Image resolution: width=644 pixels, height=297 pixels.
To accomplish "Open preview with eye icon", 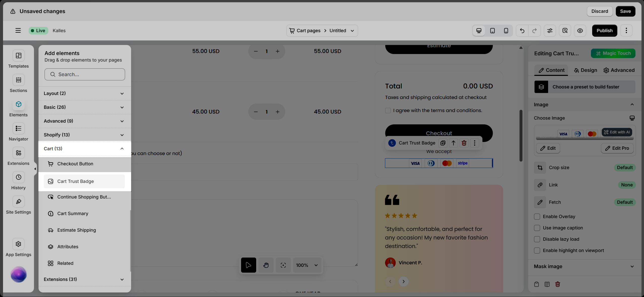I will (x=580, y=31).
